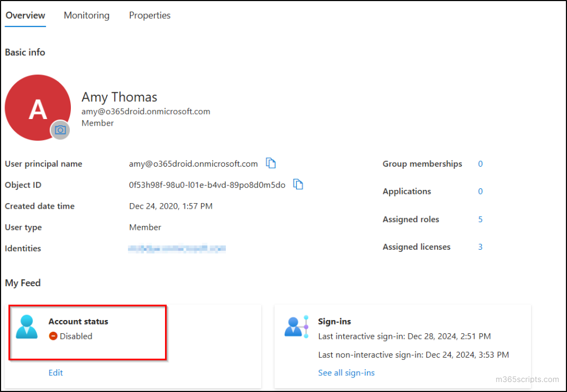Open the Properties tab
The height and width of the screenshot is (392, 567).
click(x=150, y=16)
